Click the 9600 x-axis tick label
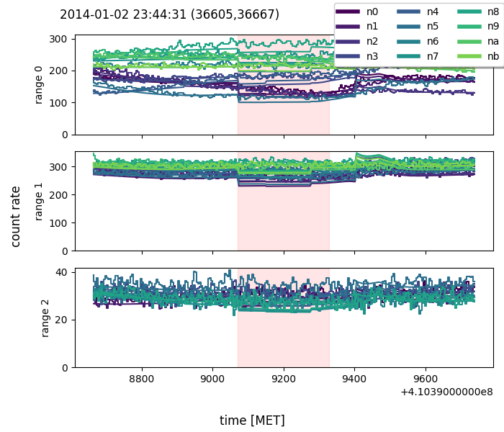Image resolution: width=504 pixels, height=432 pixels. click(x=426, y=379)
